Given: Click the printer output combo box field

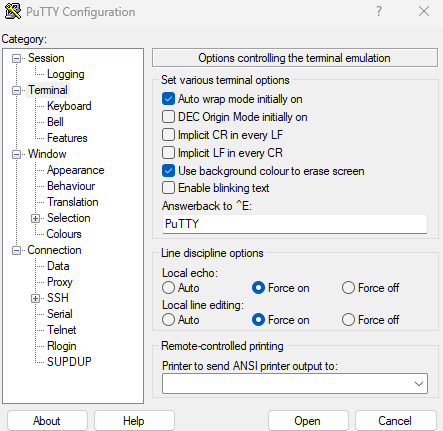Looking at the screenshot, I should pyautogui.click(x=295, y=384).
